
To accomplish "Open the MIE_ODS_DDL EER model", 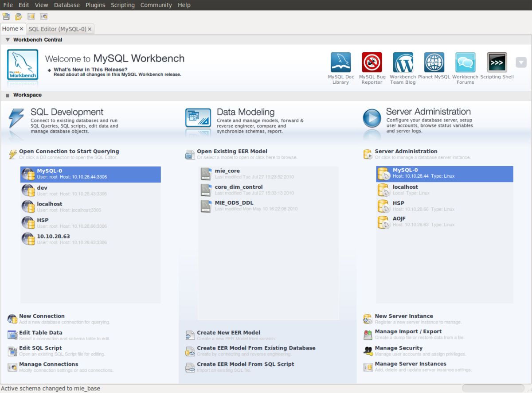I will 268,206.
